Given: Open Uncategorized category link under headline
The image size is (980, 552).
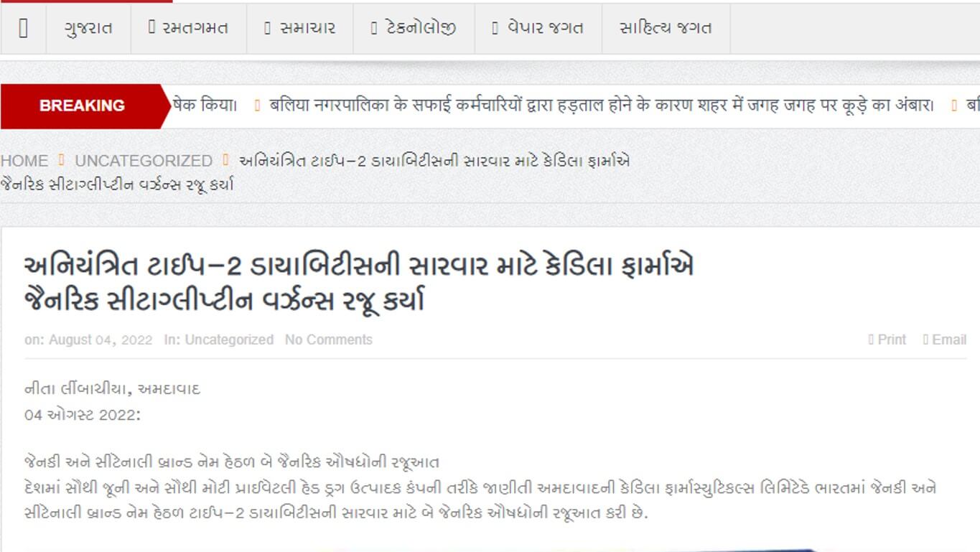Looking at the screenshot, I should coord(229,340).
